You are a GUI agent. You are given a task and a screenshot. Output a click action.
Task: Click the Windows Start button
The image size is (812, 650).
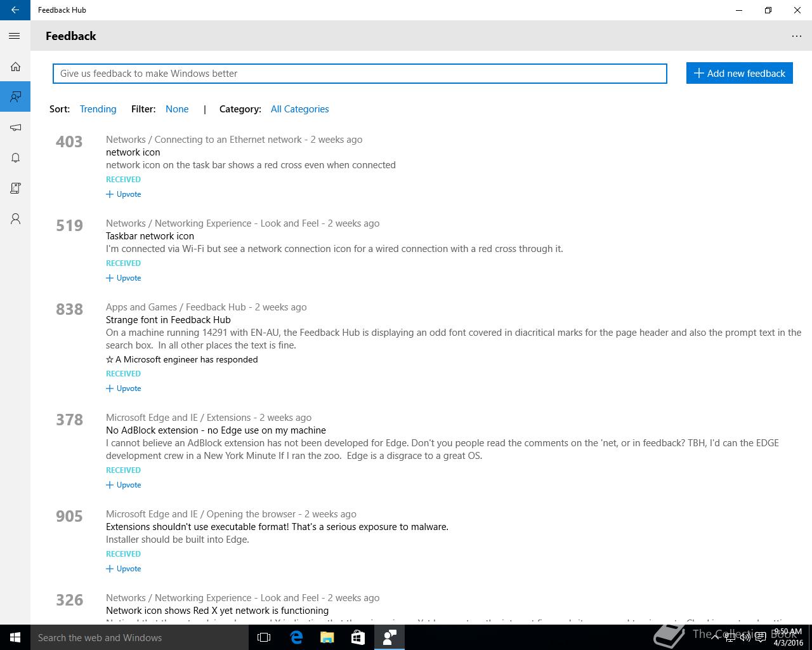[15, 637]
